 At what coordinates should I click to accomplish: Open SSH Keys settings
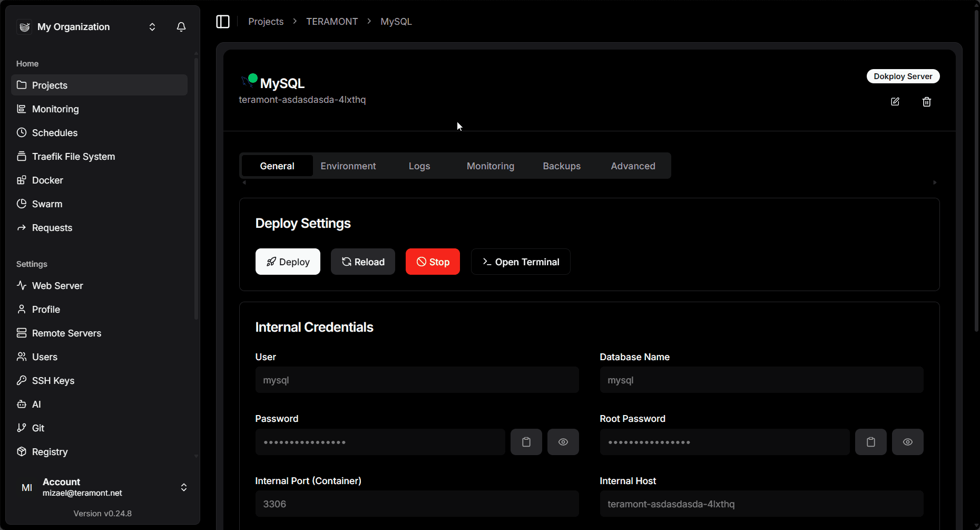99,380
